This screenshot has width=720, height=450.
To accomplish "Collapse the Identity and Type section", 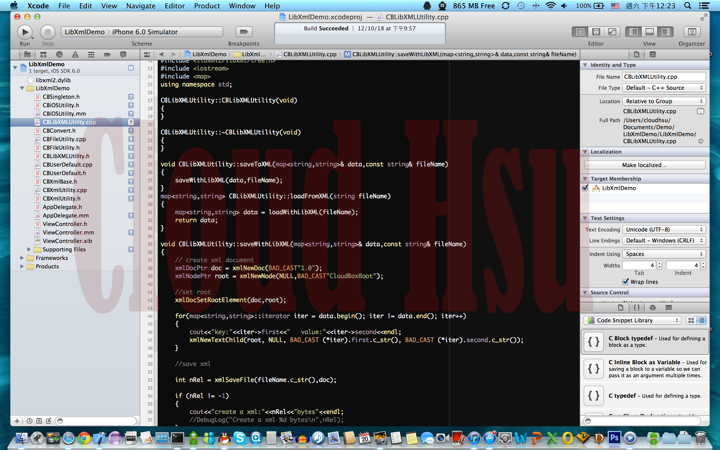I will click(x=585, y=65).
